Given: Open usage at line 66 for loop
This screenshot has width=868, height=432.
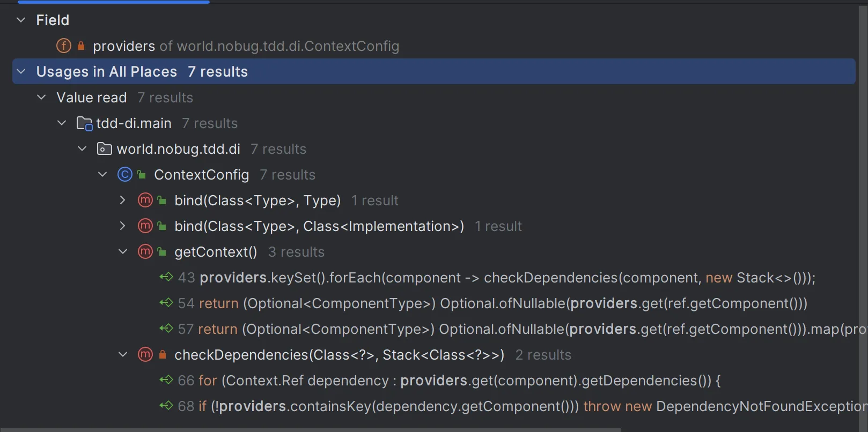Looking at the screenshot, I should 449,381.
